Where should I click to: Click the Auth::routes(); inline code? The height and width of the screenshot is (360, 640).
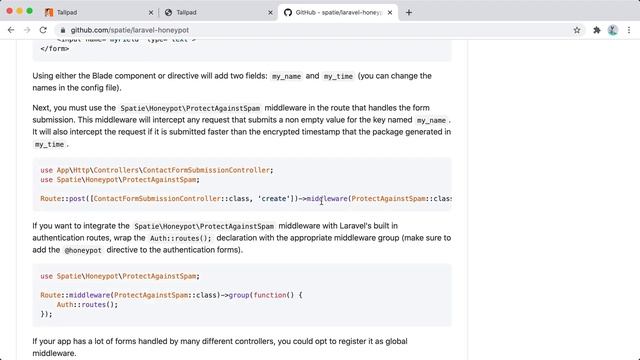[x=181, y=238]
